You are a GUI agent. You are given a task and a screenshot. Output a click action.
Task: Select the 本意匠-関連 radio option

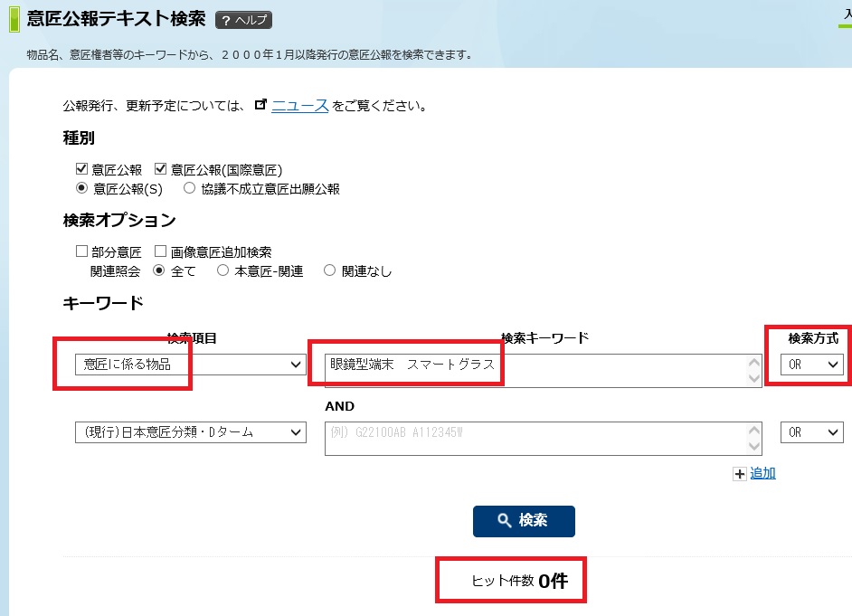(x=222, y=270)
